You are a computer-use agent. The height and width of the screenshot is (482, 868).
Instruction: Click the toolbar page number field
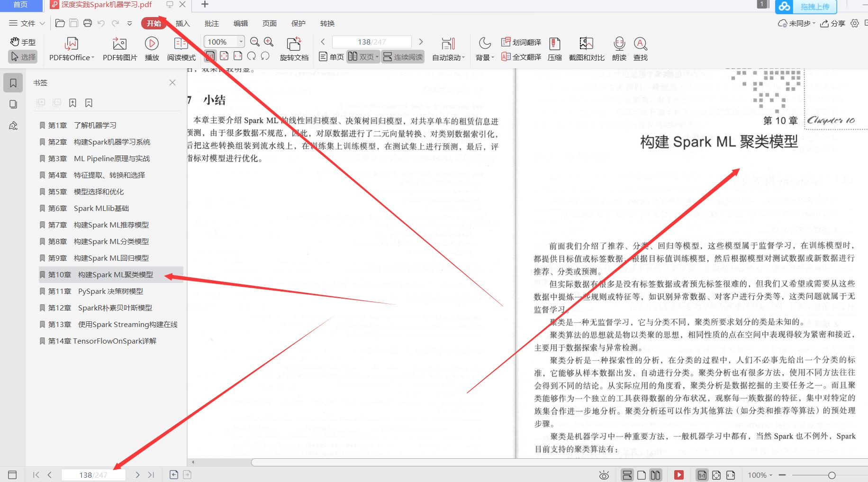coord(371,42)
